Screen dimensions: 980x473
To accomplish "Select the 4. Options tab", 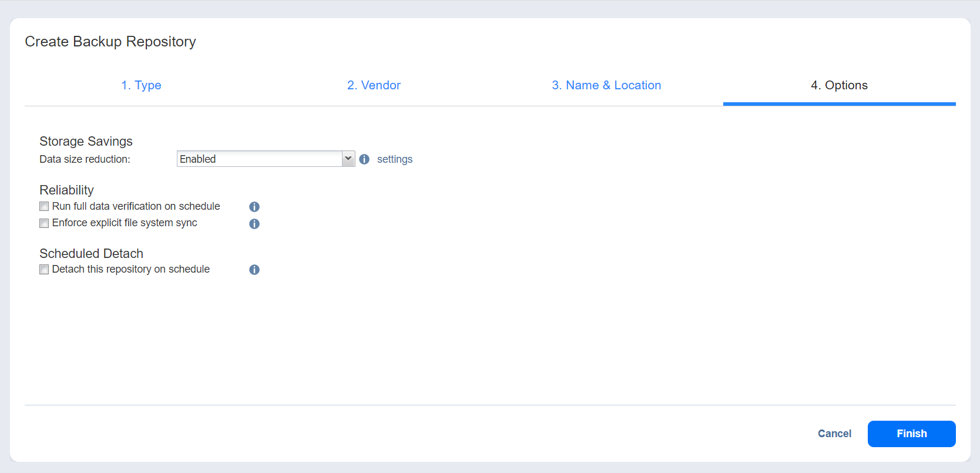I will point(839,85).
